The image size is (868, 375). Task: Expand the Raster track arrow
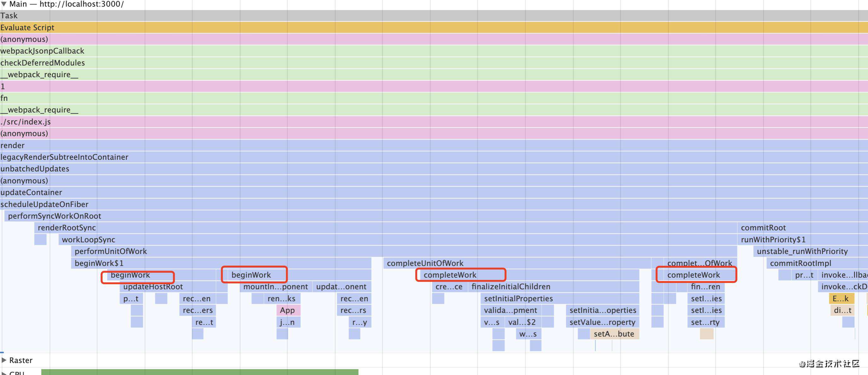pyautogui.click(x=4, y=360)
